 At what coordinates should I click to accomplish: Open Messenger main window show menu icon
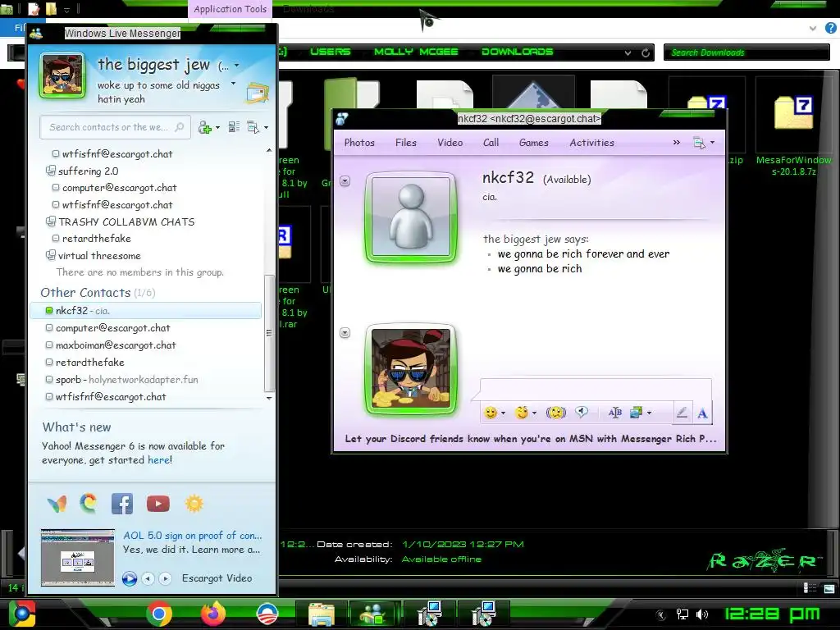pos(253,127)
